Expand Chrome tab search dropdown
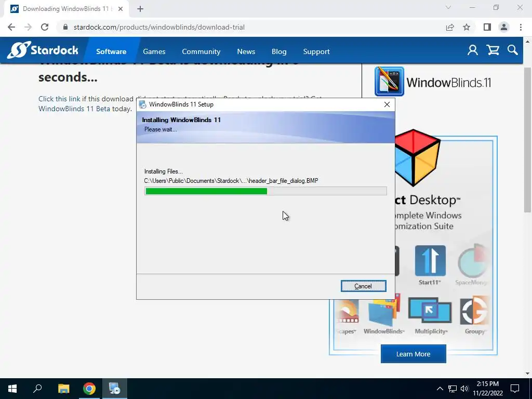This screenshot has width=532, height=399. tap(448, 7)
